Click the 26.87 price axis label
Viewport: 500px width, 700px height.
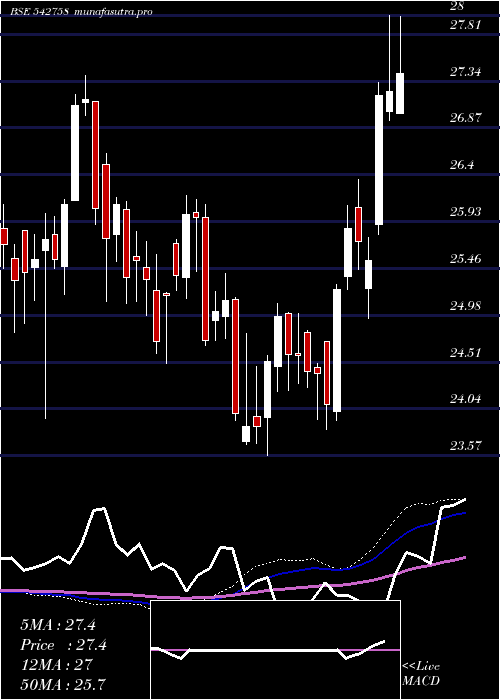pyautogui.click(x=466, y=118)
